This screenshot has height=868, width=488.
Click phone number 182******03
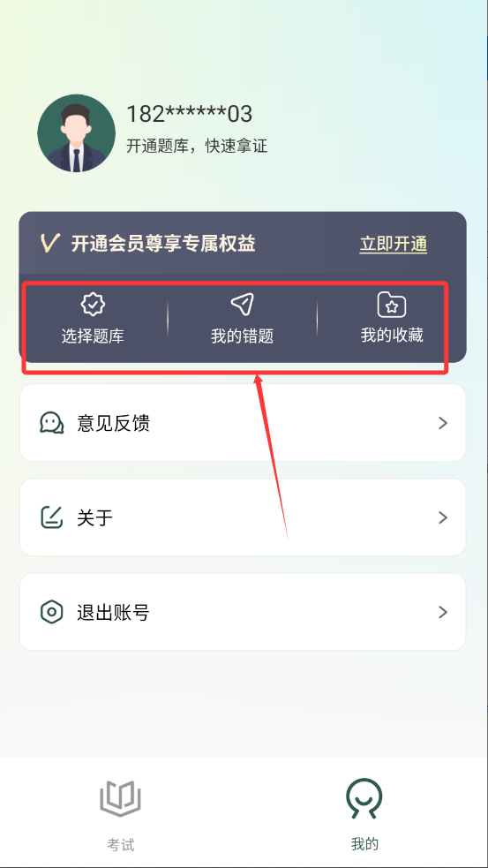point(189,114)
